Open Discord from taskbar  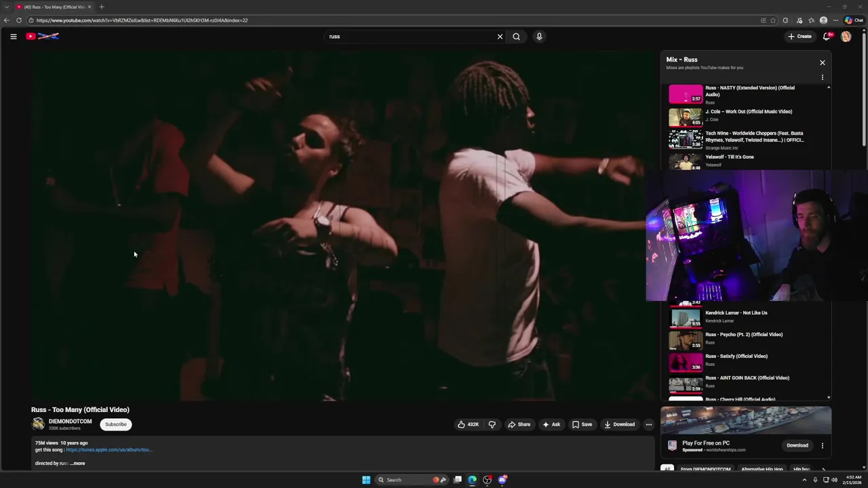click(x=502, y=480)
